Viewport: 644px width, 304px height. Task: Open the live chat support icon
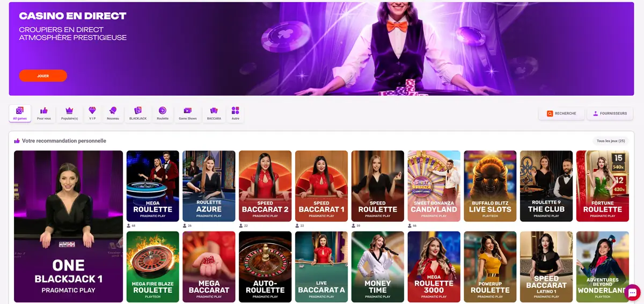(632, 292)
